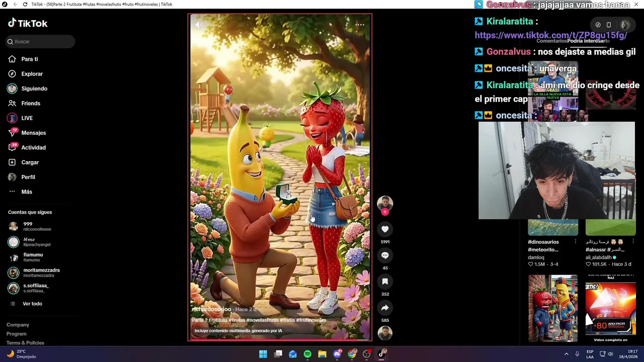Image resolution: width=644 pixels, height=362 pixels.
Task: Open the Windows Start menu
Action: coord(263,354)
